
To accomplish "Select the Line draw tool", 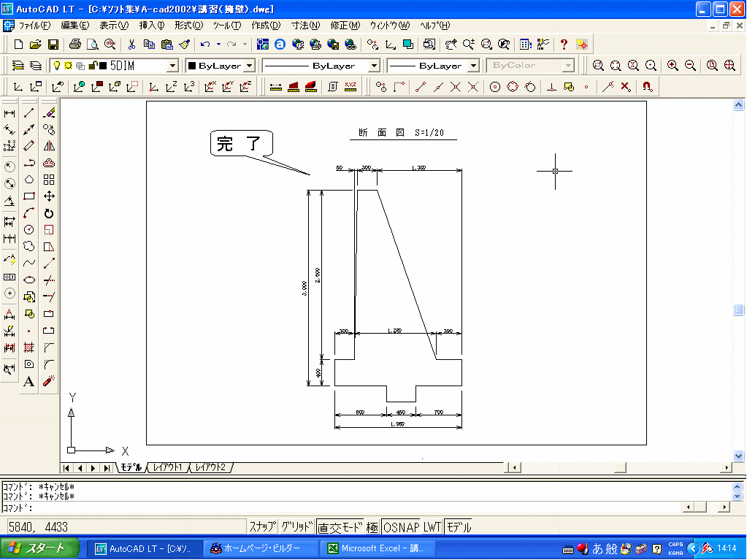I will tap(29, 113).
